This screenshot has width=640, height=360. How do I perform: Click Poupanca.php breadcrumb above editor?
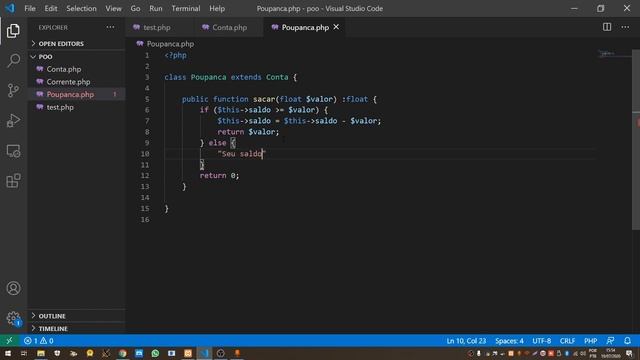tap(170, 44)
